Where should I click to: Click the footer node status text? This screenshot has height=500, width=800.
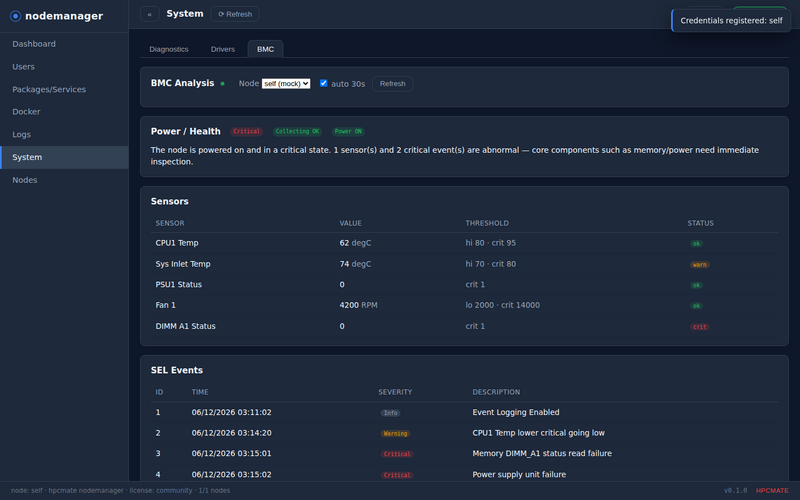point(120,491)
